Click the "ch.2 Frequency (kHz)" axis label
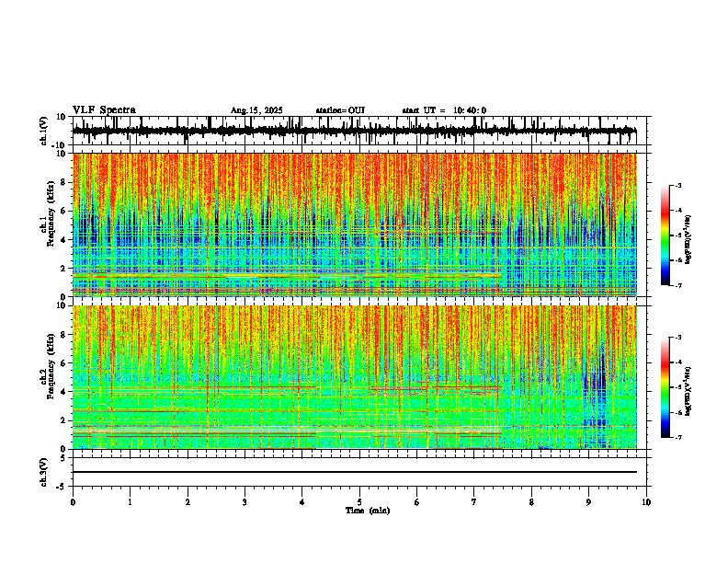The height and width of the screenshot is (563, 728). (47, 366)
